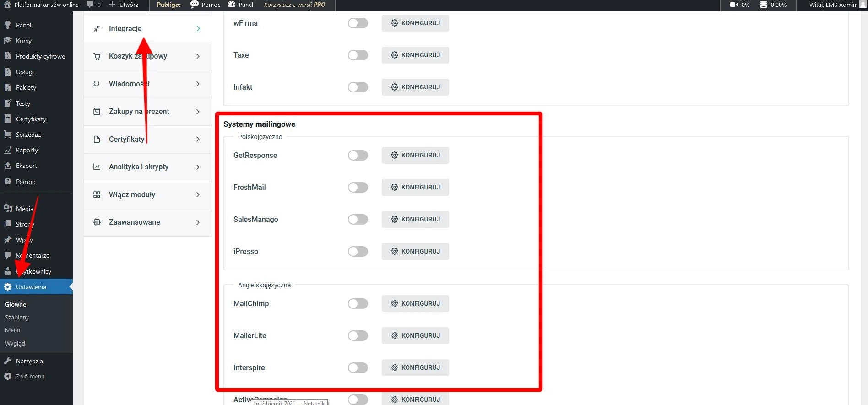Click the Testy edit icon
The height and width of the screenshot is (405, 868).
[8, 103]
